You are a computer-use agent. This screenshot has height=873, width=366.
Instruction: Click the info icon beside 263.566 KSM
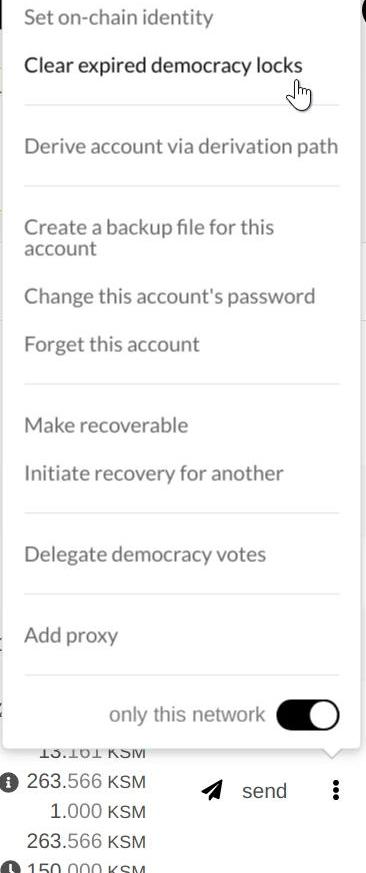[x=8, y=782]
